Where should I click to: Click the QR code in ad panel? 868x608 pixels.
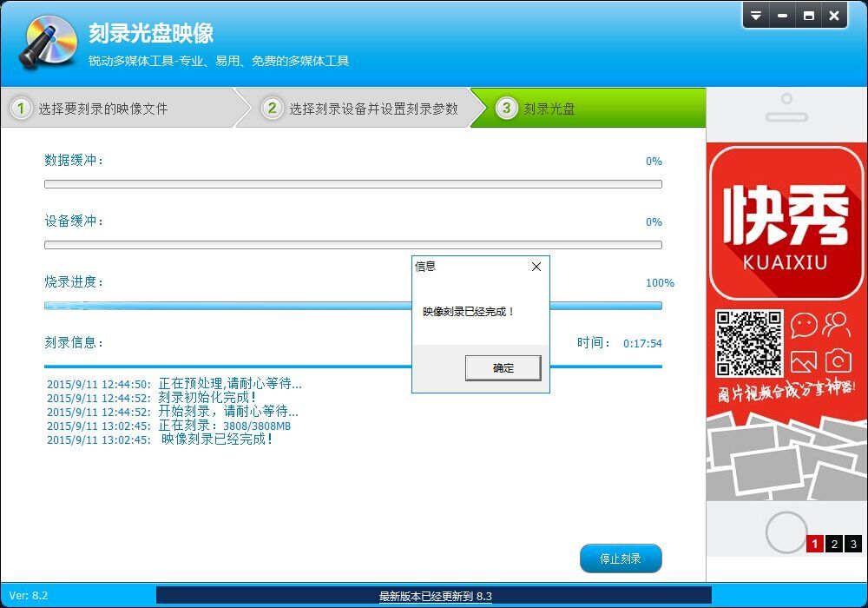[x=749, y=343]
